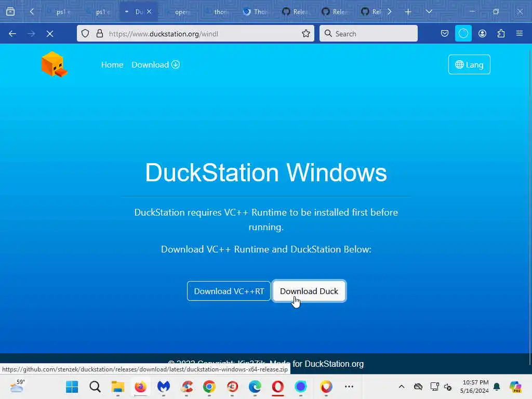Expand the list all tabs chevron

pyautogui.click(x=429, y=12)
